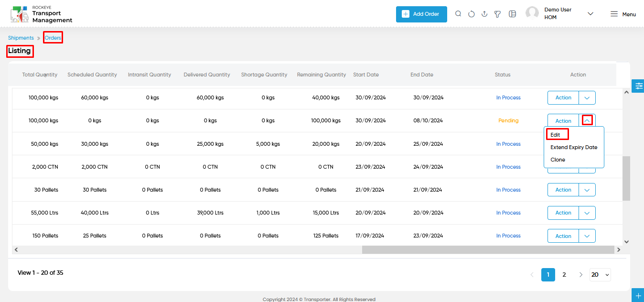
Task: Expand Action chevron for 150 Pallets row
Action: click(587, 236)
